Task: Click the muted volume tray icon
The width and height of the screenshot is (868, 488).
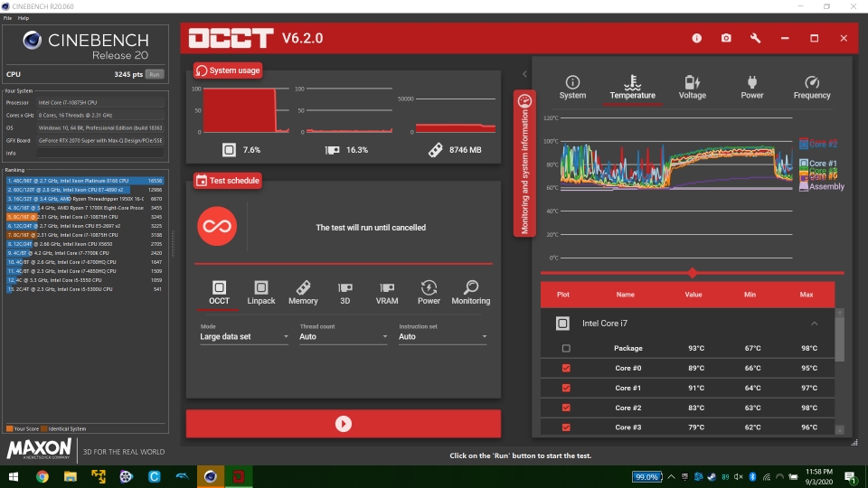Action: click(739, 476)
